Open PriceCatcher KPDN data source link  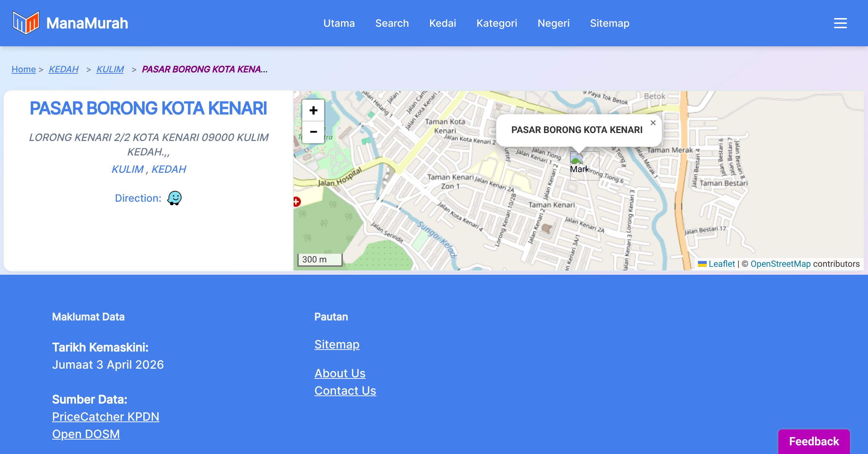coord(106,416)
